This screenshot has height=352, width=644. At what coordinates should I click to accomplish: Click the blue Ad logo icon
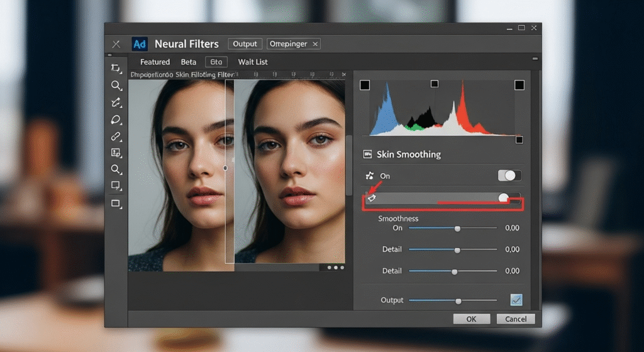click(x=140, y=44)
